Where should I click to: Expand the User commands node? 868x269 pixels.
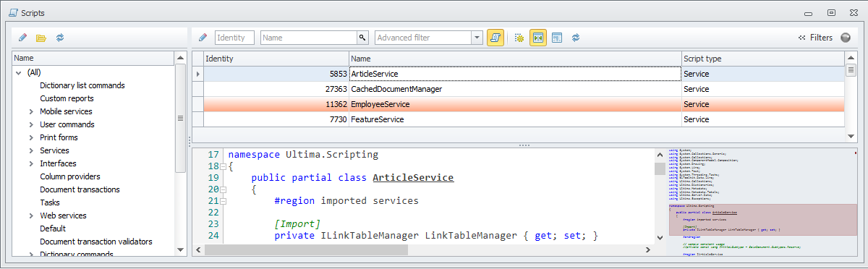tap(31, 124)
